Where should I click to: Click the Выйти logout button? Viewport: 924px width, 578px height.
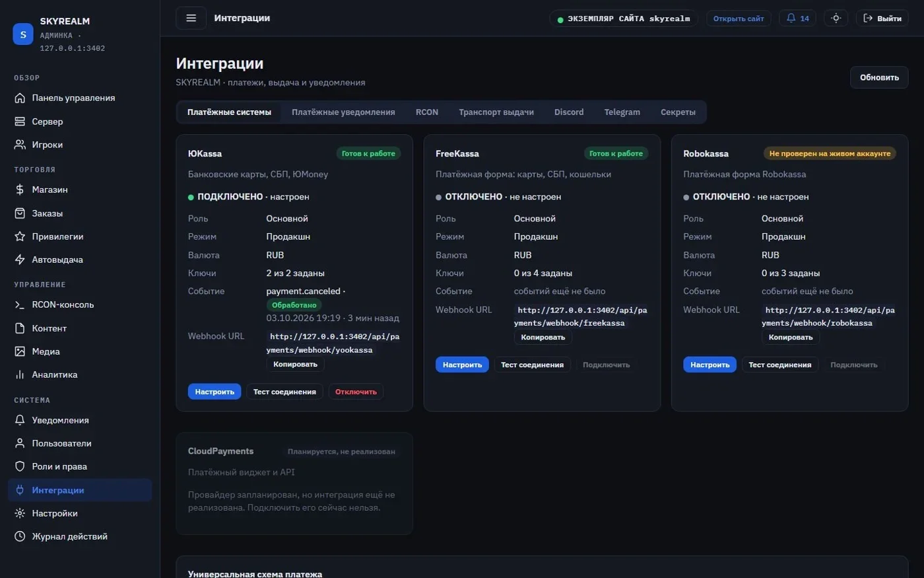(x=882, y=18)
